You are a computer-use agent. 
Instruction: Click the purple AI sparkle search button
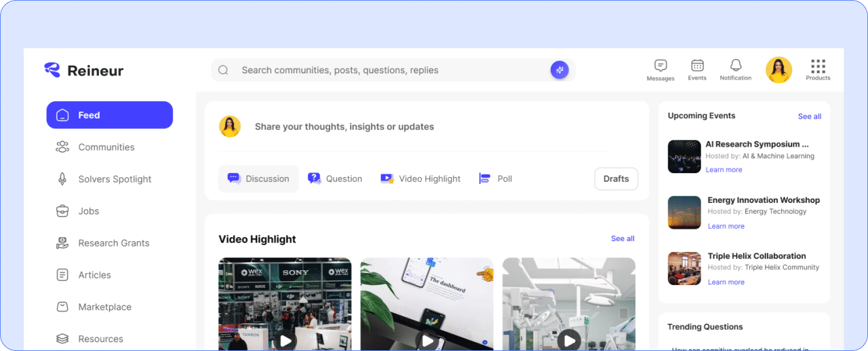point(559,69)
